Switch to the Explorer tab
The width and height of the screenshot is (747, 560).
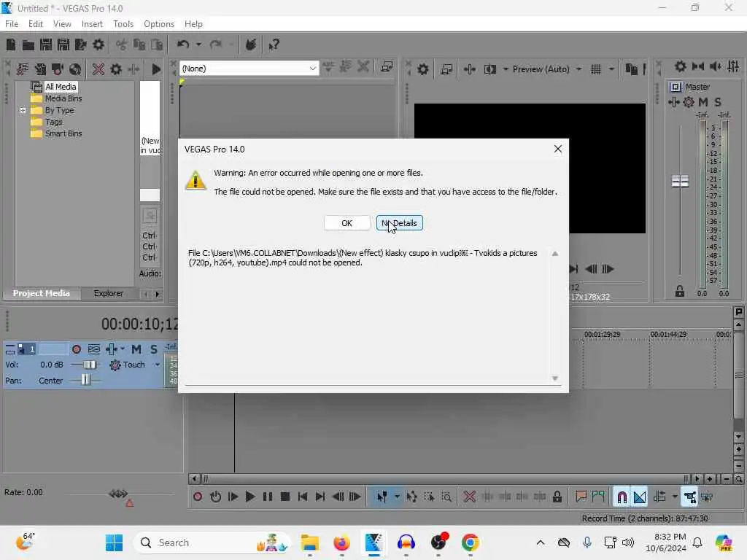(x=108, y=293)
